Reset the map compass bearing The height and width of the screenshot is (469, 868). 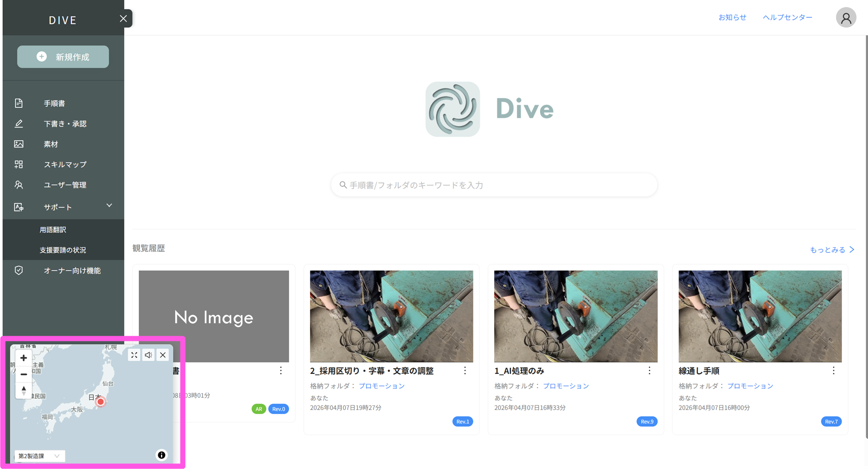pos(24,391)
